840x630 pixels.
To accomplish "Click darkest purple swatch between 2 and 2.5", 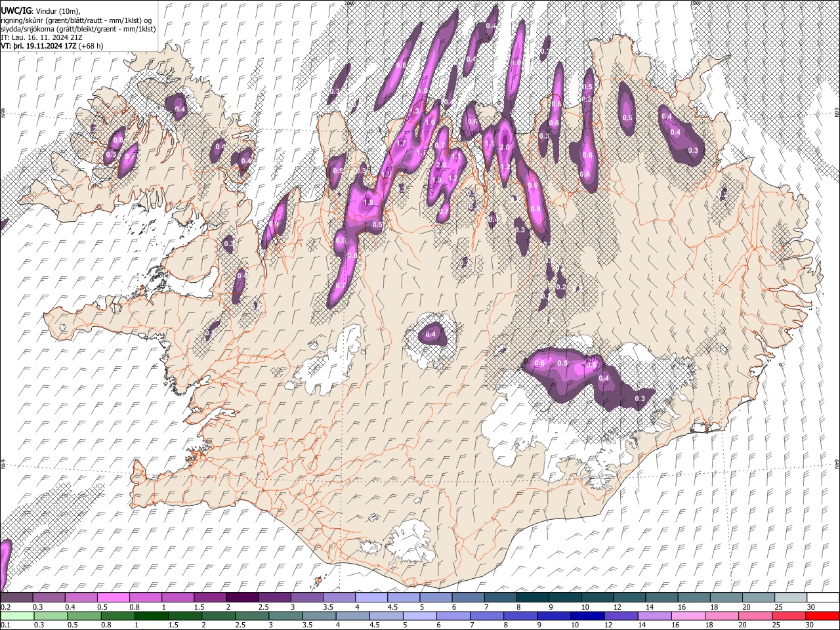I will (x=242, y=598).
